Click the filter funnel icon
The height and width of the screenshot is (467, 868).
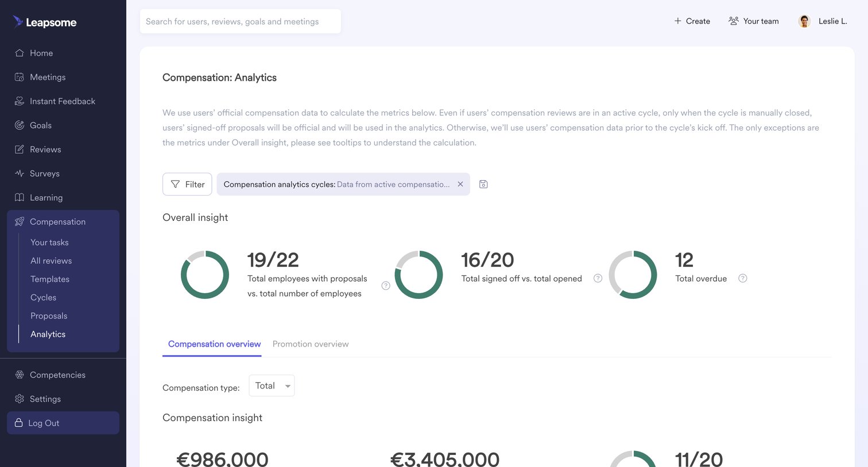tap(176, 184)
